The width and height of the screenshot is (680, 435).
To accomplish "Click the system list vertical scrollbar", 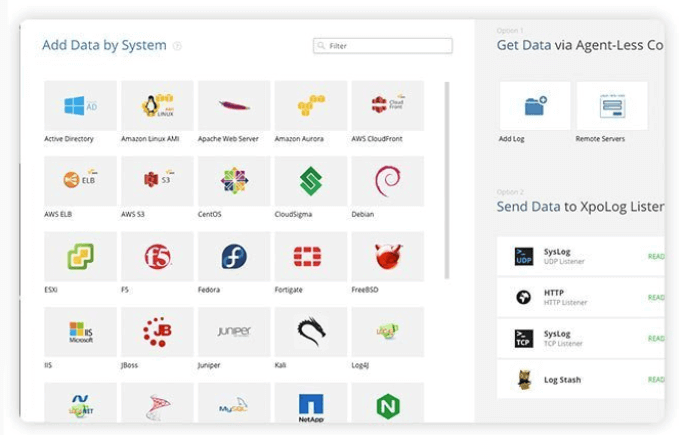I will point(447,180).
